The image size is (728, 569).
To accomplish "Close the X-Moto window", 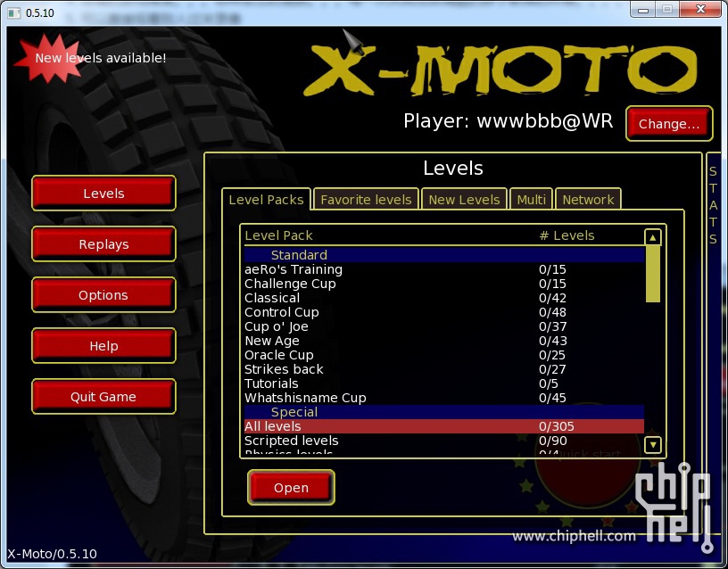I will pyautogui.click(x=700, y=9).
